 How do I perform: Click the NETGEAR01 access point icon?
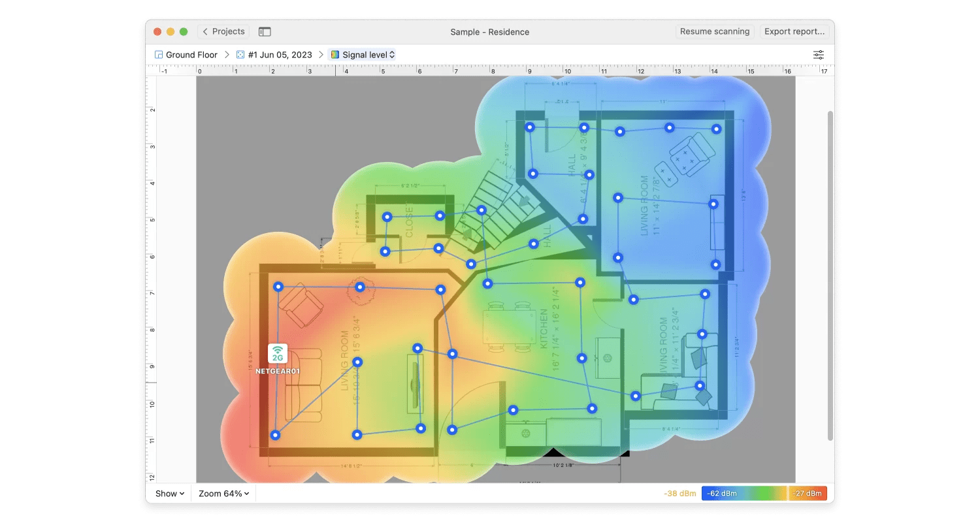[277, 353]
